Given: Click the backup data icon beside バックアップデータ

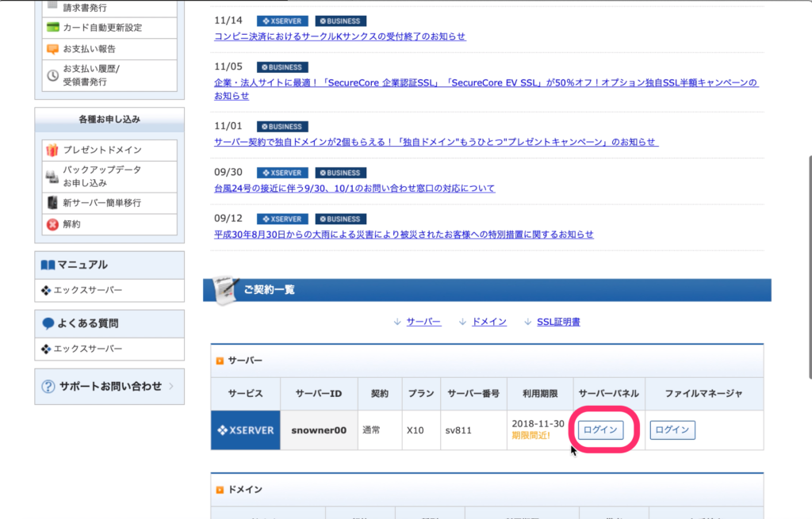Looking at the screenshot, I should coord(52,176).
